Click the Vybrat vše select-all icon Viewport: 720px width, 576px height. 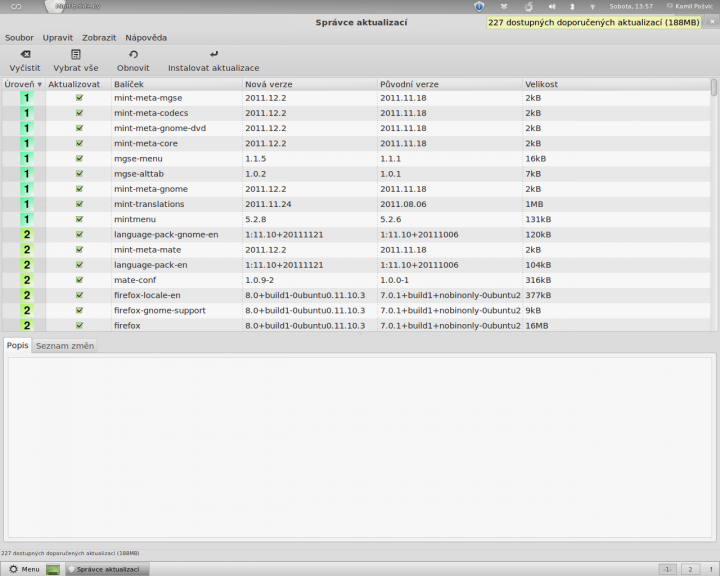(x=76, y=54)
